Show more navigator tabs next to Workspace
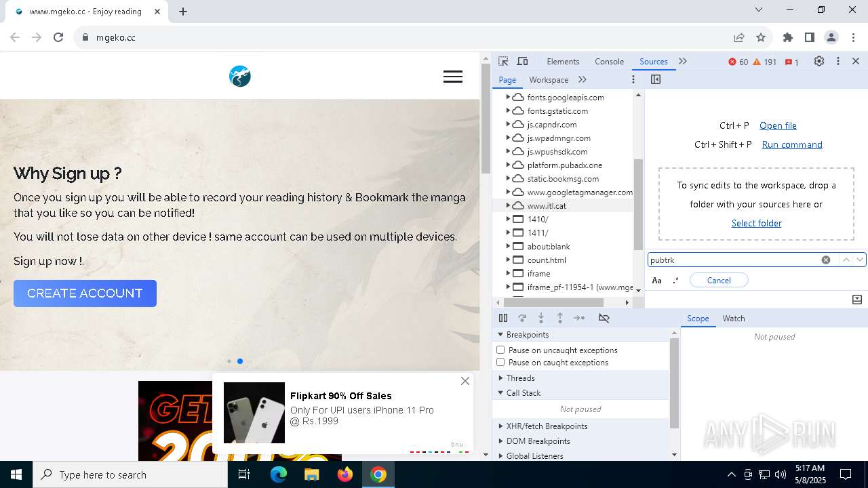This screenshot has height=488, width=868. pyautogui.click(x=583, y=79)
